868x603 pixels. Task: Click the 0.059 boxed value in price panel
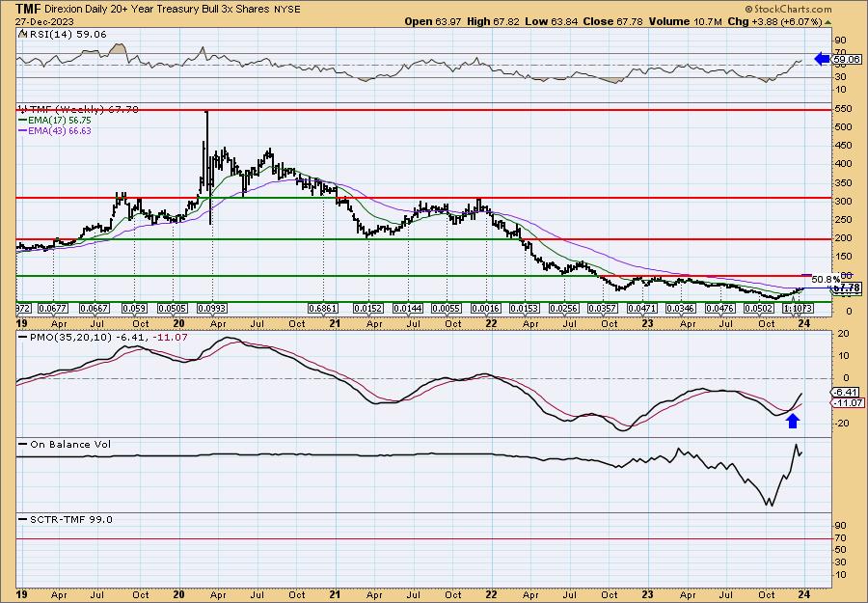134,308
